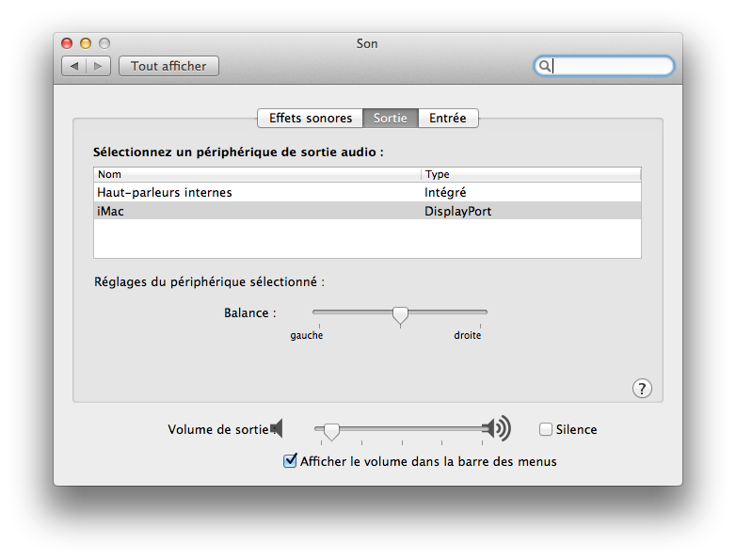Click the back navigation arrow
The width and height of the screenshot is (736, 560).
[x=74, y=66]
